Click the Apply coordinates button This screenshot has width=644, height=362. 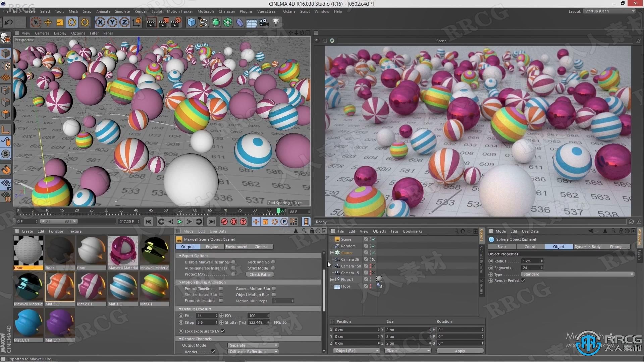pyautogui.click(x=460, y=351)
